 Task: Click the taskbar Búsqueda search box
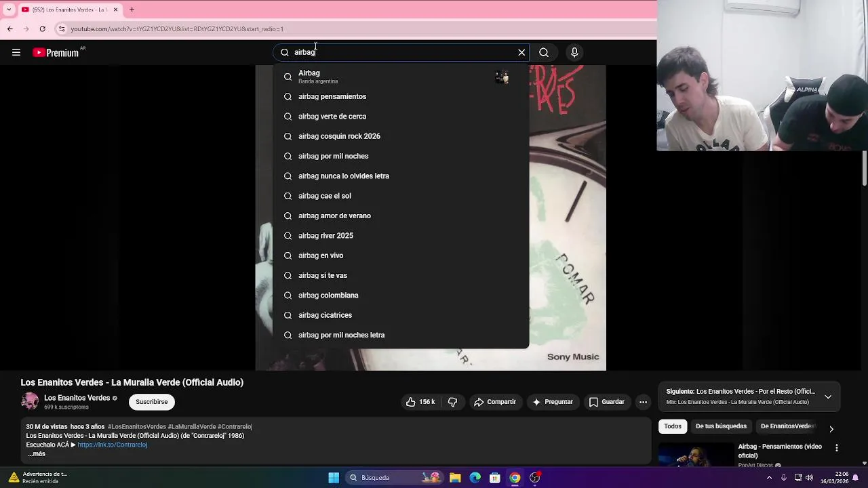click(x=396, y=478)
